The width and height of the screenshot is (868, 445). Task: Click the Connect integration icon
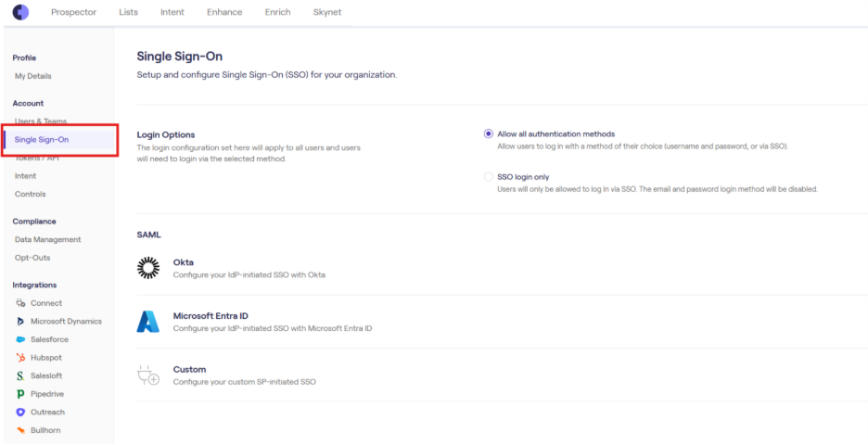20,303
